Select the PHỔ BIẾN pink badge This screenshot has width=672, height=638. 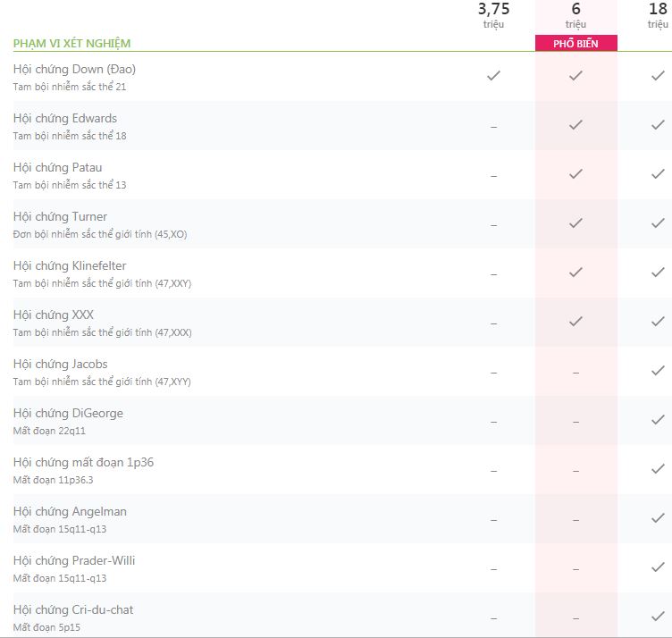[x=576, y=43]
